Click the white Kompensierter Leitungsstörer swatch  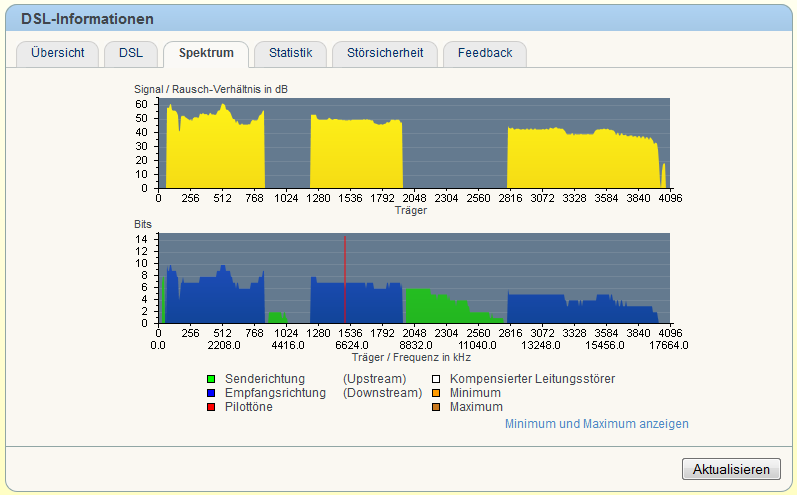coord(436,379)
